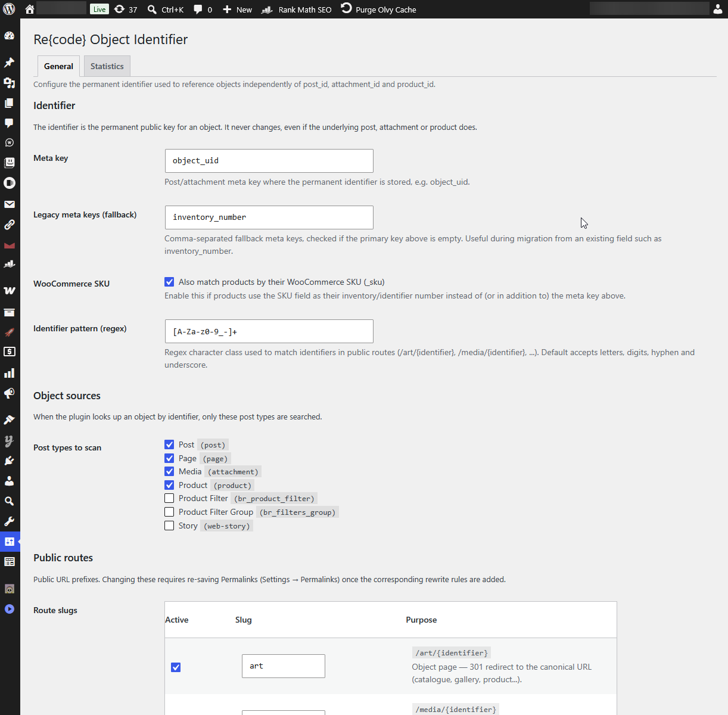The height and width of the screenshot is (715, 728).
Task: Focus the Legacy meta keys input field
Action: pos(269,217)
